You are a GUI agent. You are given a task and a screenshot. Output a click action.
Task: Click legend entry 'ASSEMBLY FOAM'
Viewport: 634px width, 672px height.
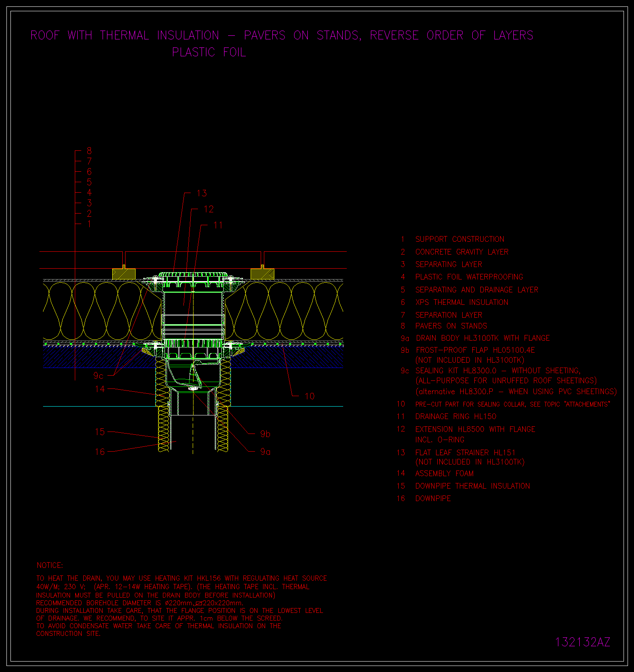444,474
